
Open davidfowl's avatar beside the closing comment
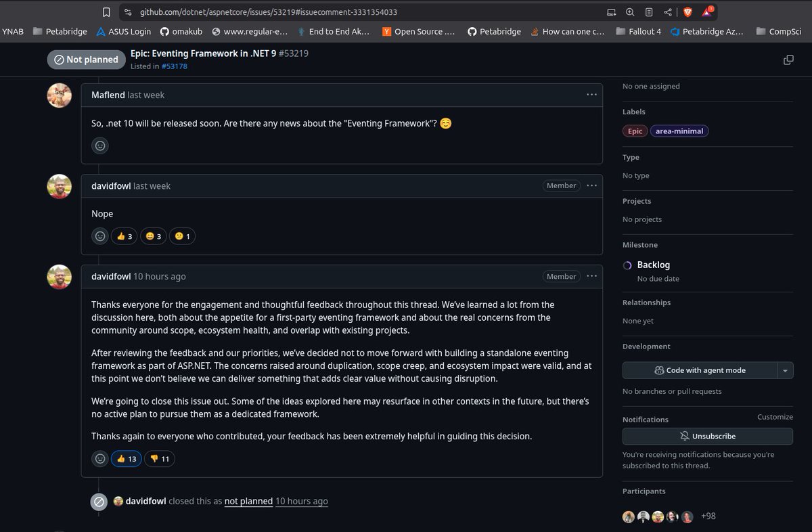[x=60, y=277]
